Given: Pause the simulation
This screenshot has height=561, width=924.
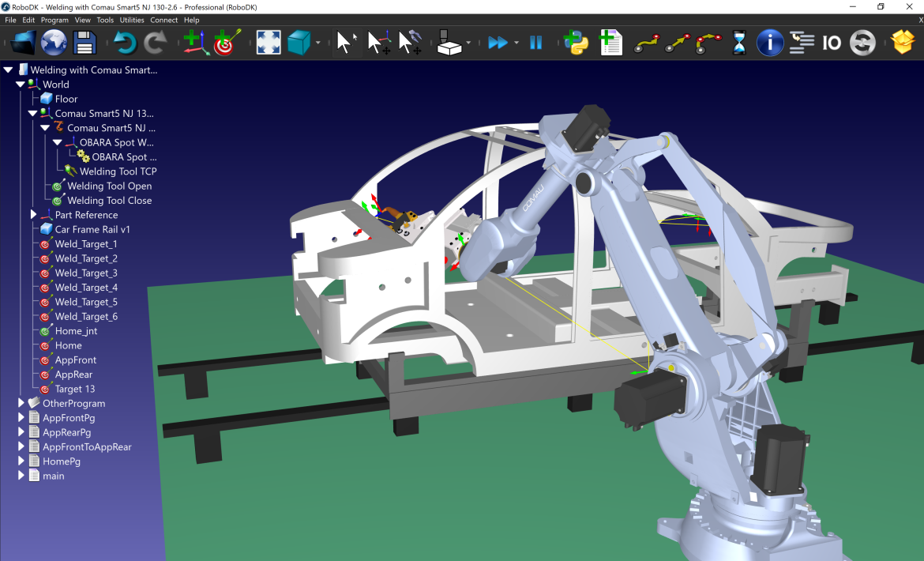Looking at the screenshot, I should (x=536, y=43).
